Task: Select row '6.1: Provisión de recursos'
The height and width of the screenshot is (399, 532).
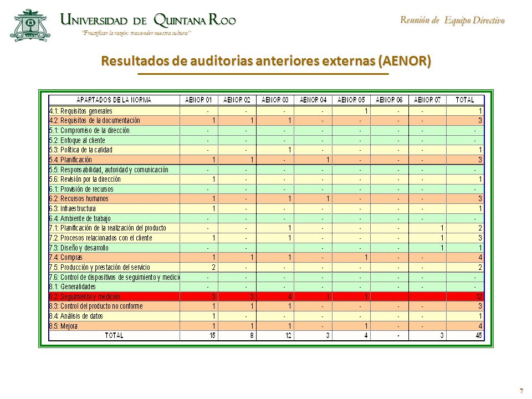Action: 267,189
